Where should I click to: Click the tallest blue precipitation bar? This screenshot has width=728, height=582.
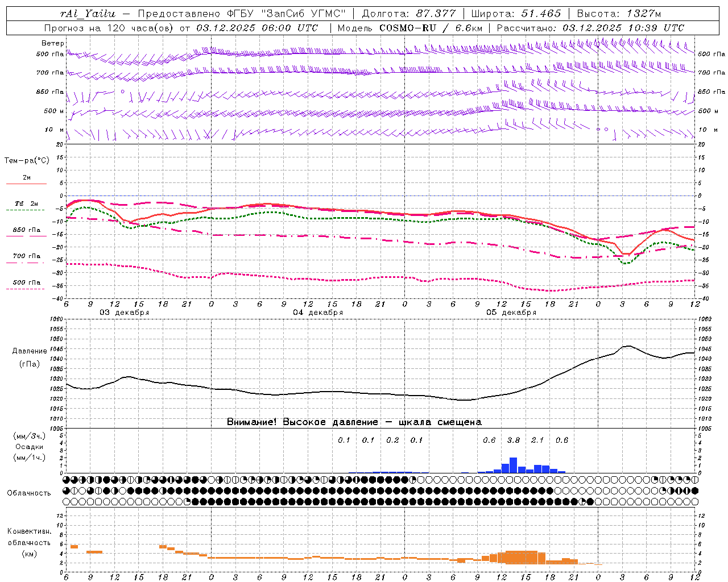(x=513, y=465)
